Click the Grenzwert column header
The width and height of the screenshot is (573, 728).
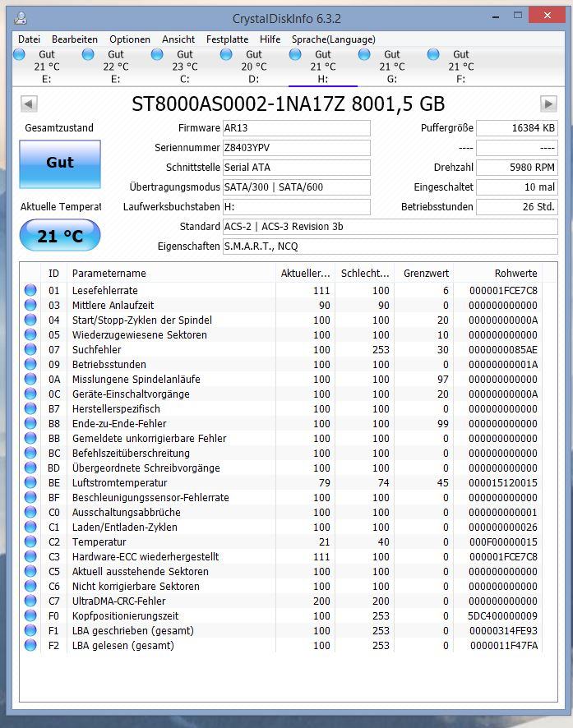(424, 273)
